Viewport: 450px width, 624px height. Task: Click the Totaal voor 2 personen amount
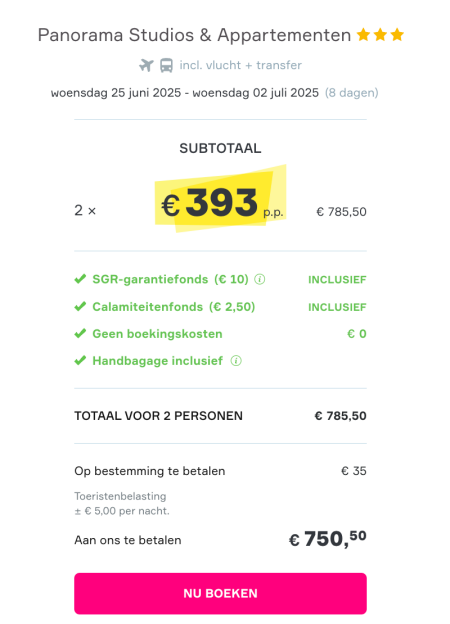[340, 416]
